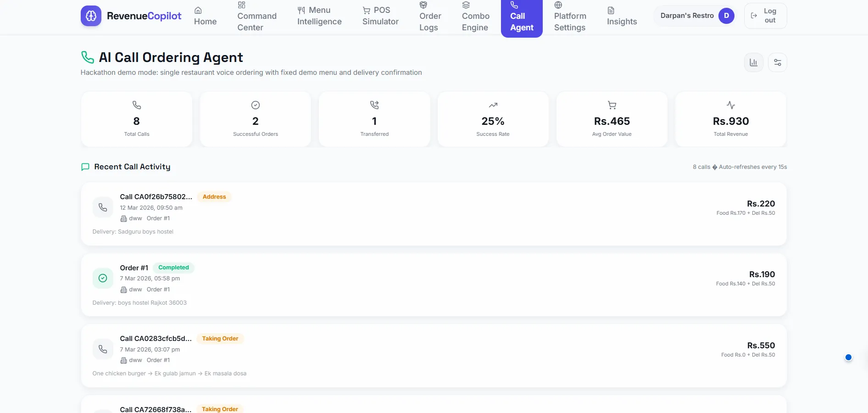The height and width of the screenshot is (413, 868).
Task: Click the blue floating dot widget
Action: (x=848, y=357)
